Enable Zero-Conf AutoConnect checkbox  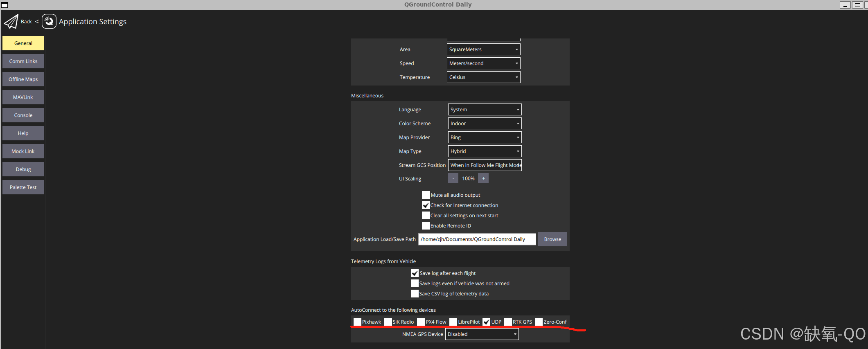539,322
